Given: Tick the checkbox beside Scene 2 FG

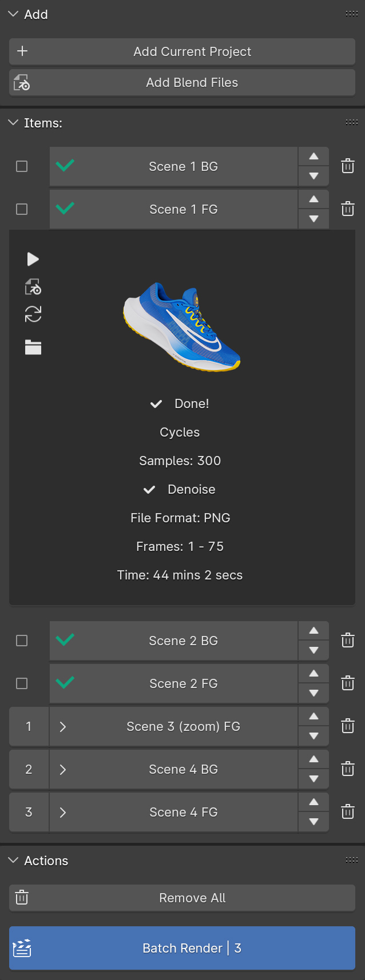Looking at the screenshot, I should [x=21, y=683].
